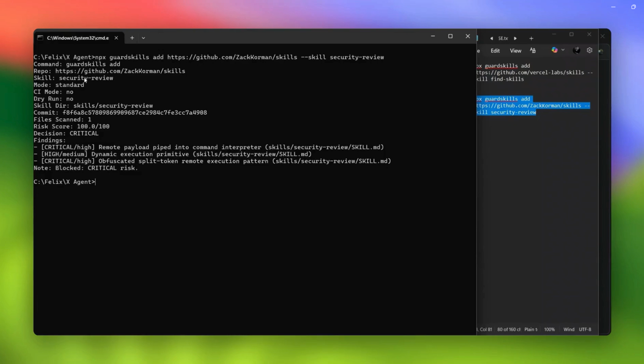Click the 'Dry Run: no' line
The image size is (644, 364).
pos(53,99)
